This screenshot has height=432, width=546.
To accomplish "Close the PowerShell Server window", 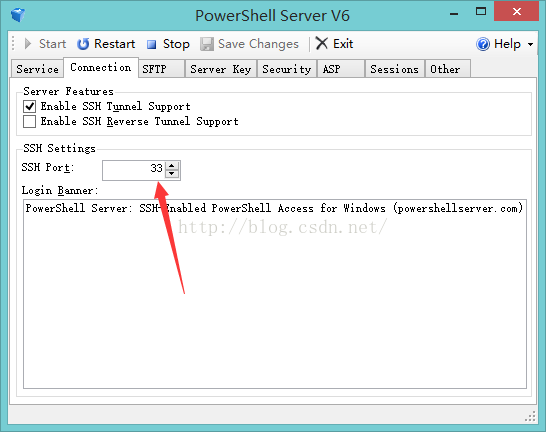I will [517, 11].
